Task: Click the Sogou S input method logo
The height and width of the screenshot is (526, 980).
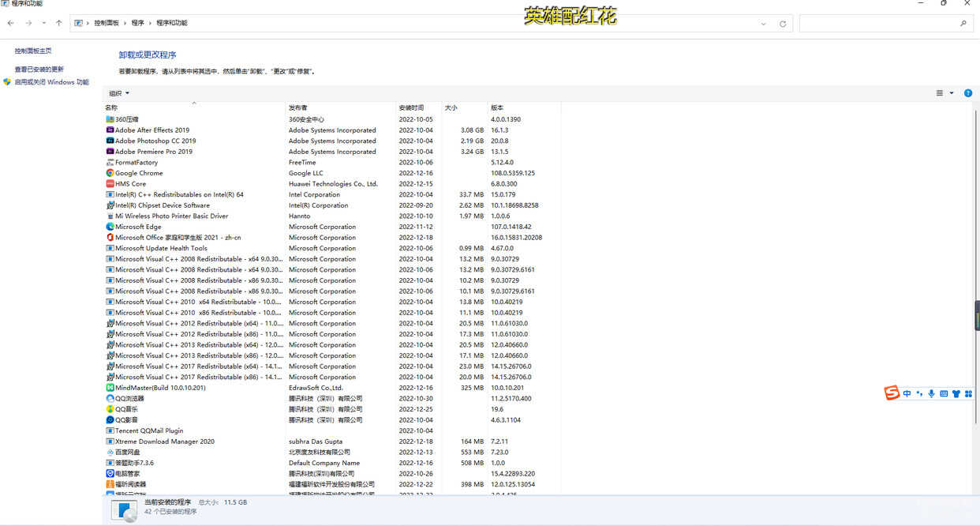Action: [891, 393]
